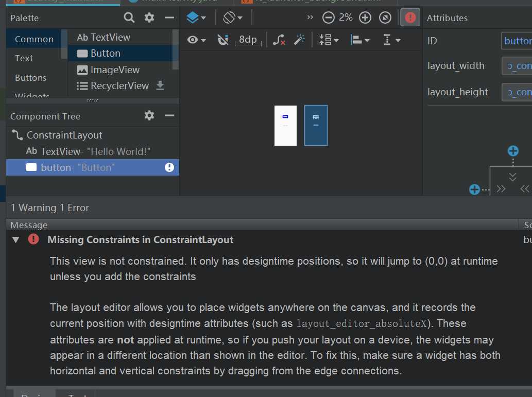
Task: Select the Buttons palette category
Action: click(30, 78)
